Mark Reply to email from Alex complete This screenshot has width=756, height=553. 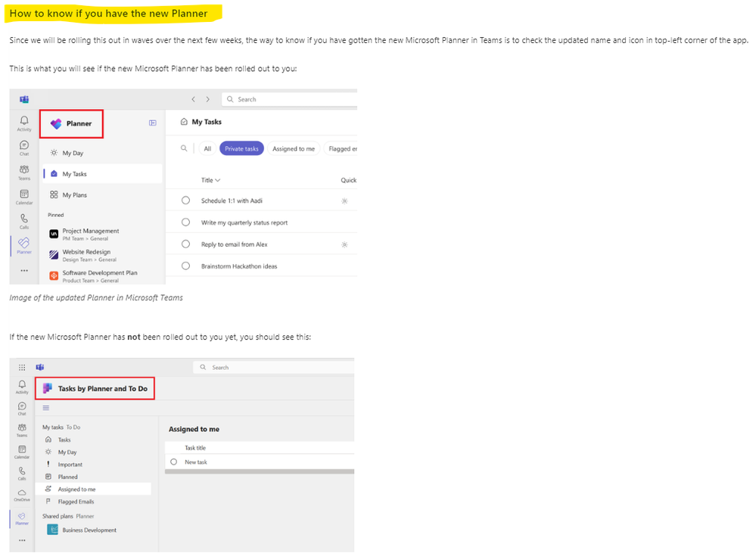pyautogui.click(x=185, y=244)
